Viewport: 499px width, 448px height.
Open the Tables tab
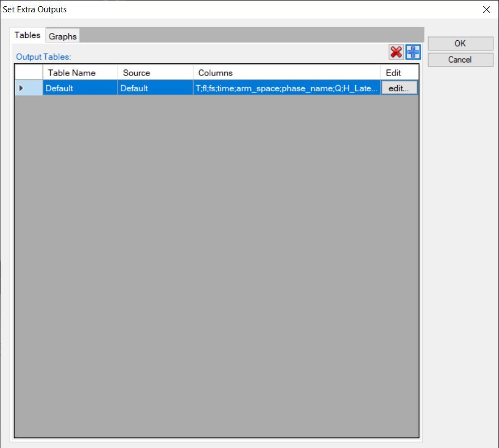(x=27, y=35)
